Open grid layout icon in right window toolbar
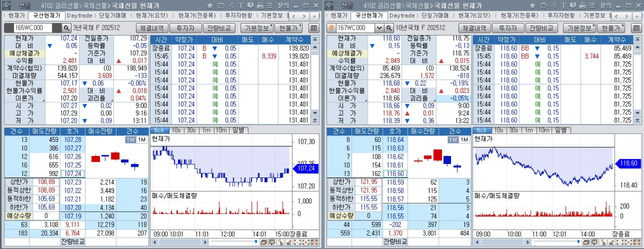This screenshot has height=249, width=644. [x=636, y=29]
